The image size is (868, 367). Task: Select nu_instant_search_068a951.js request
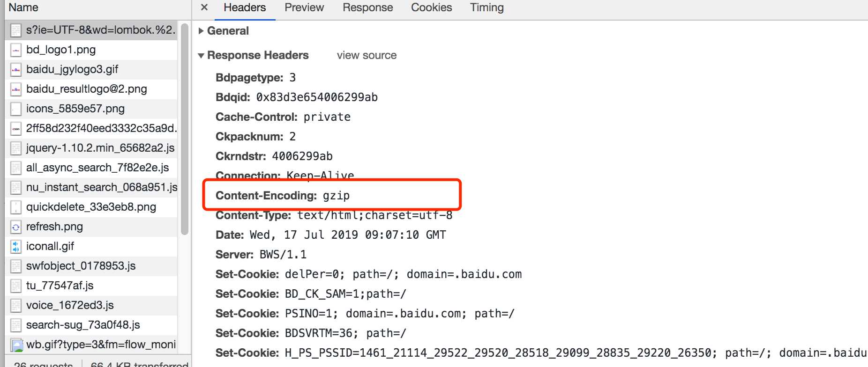91,187
